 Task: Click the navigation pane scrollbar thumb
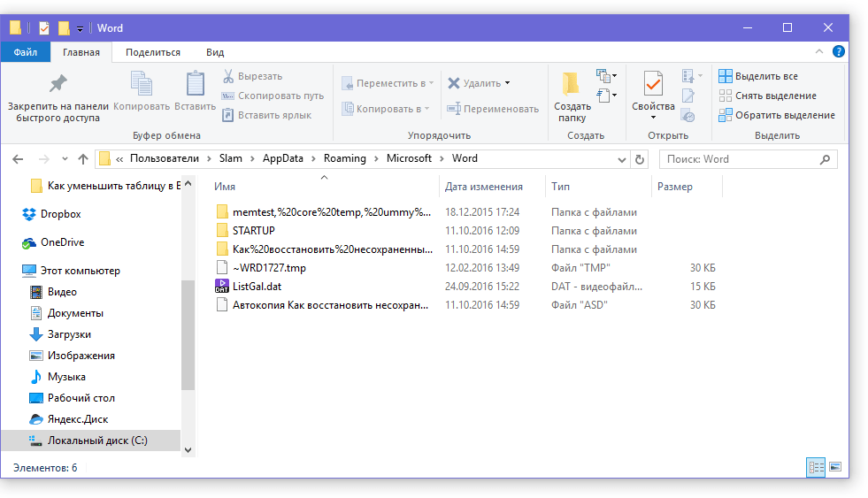point(188,334)
